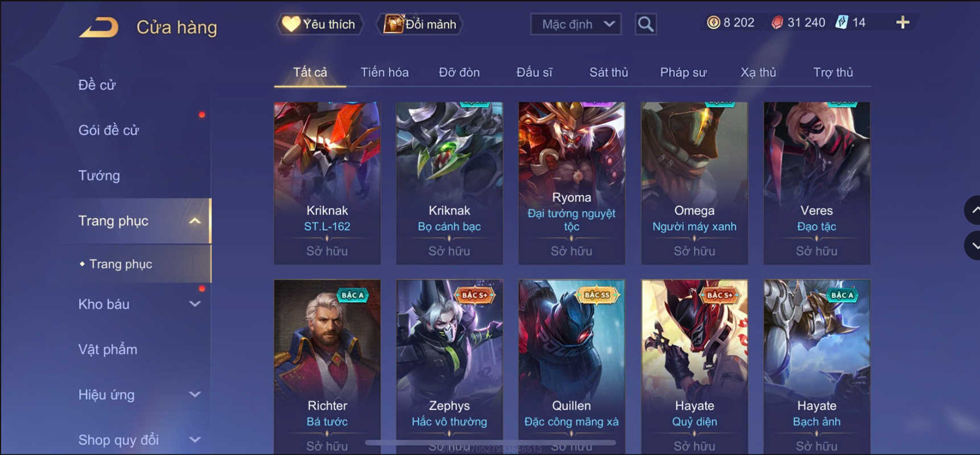Click the horizontal scrollbar at the bottom
The width and height of the screenshot is (980, 455).
[x=491, y=442]
